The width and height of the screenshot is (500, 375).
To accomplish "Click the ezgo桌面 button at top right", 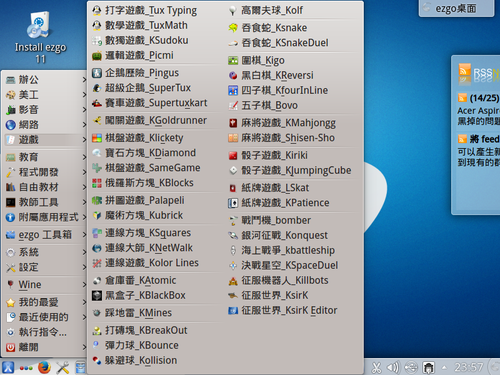I will pyautogui.click(x=456, y=8).
